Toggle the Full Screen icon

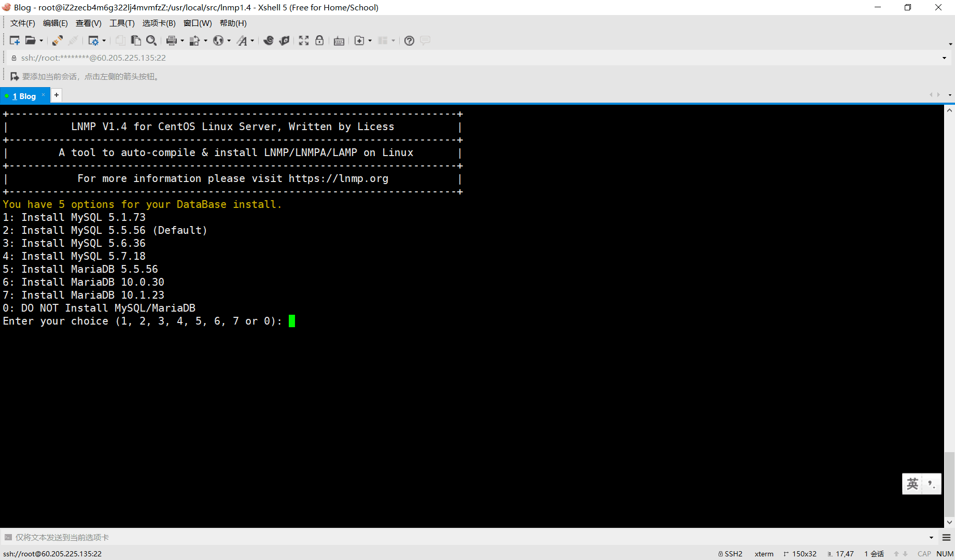(304, 40)
